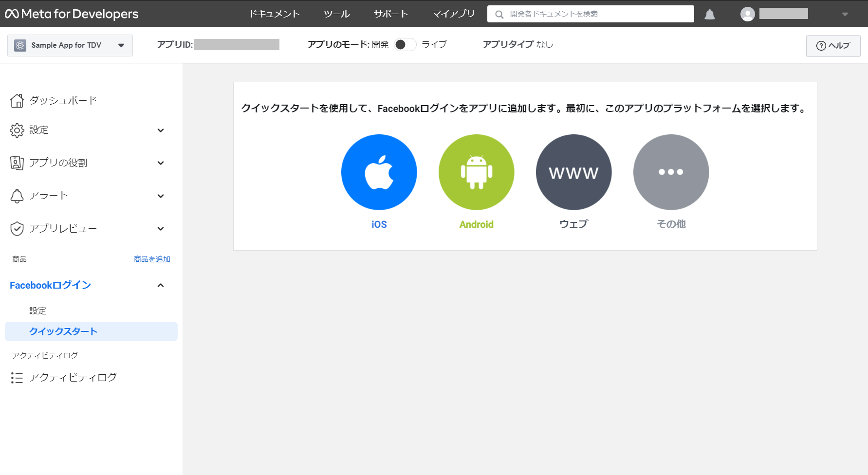The height and width of the screenshot is (475, 868).
Task: Click the activity log list icon
Action: click(x=17, y=378)
